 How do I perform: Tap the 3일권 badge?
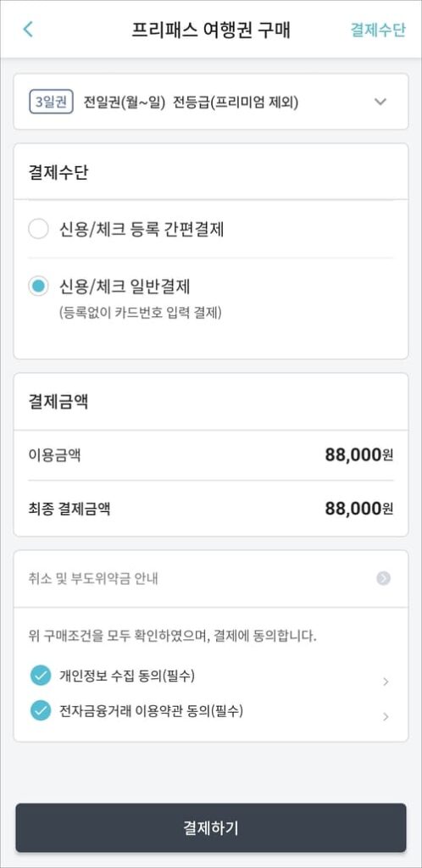point(52,103)
